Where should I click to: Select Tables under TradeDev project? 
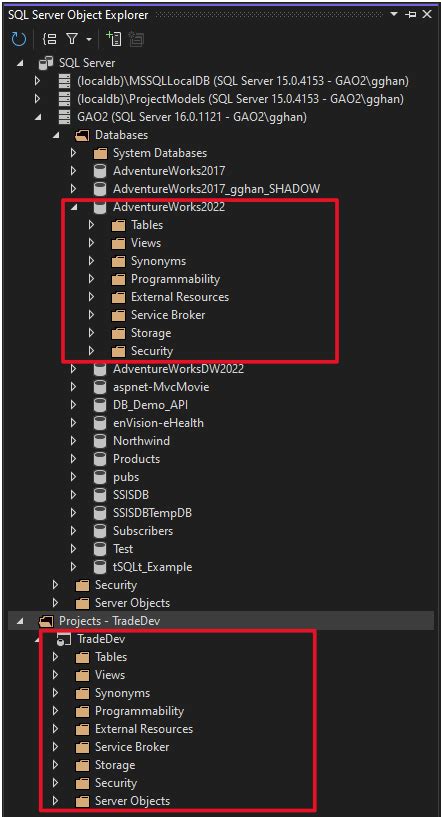coord(111,657)
